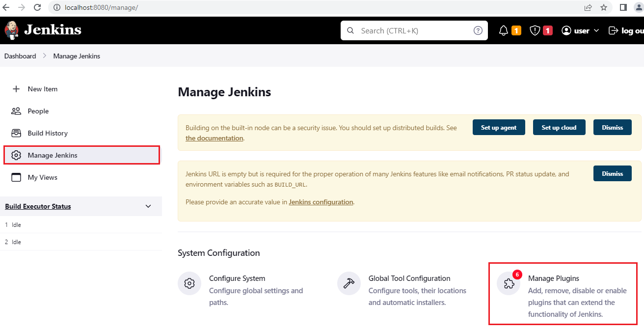This screenshot has width=644, height=332.
Task: Open security warnings shield icon
Action: tap(535, 30)
